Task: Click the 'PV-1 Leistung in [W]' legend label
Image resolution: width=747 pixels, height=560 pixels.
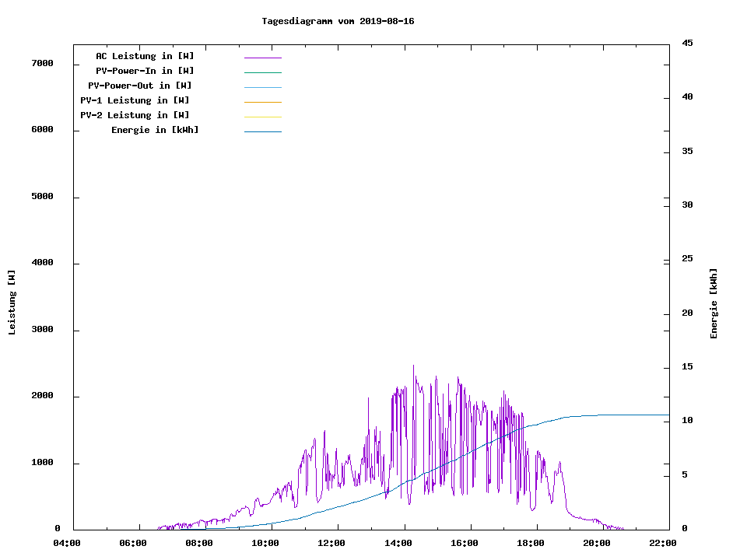Action: [135, 100]
